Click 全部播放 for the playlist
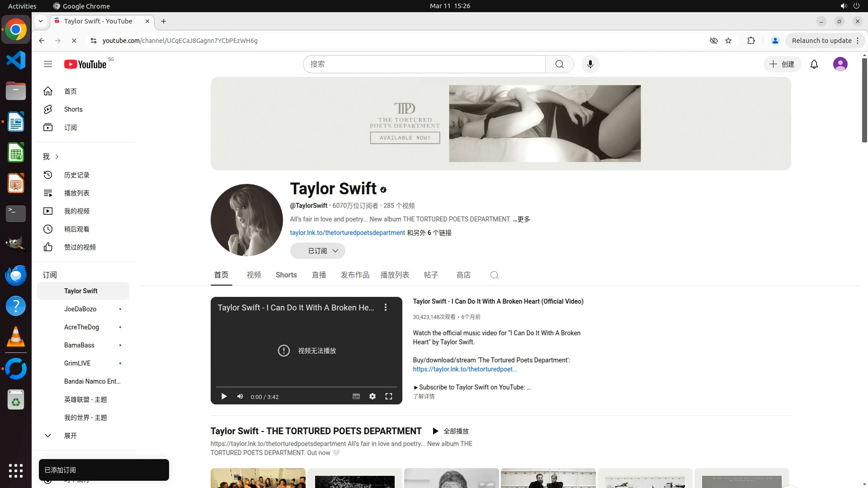 [451, 431]
